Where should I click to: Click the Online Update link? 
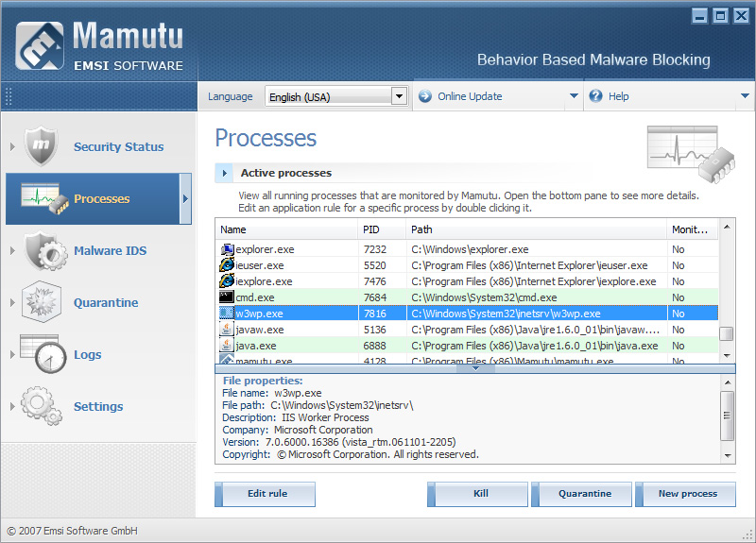[470, 96]
